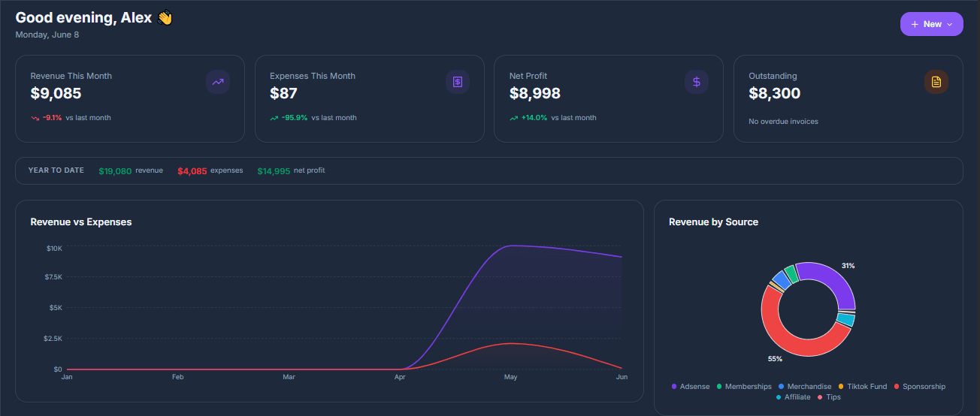The height and width of the screenshot is (416, 980).
Task: Click the +14.0% net profit change
Action: pyautogui.click(x=534, y=118)
